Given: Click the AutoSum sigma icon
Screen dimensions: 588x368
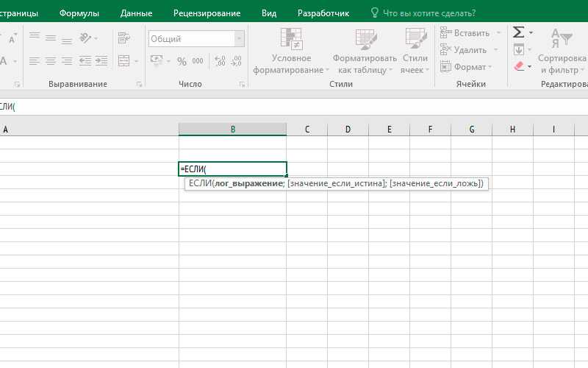Looking at the screenshot, I should [519, 32].
